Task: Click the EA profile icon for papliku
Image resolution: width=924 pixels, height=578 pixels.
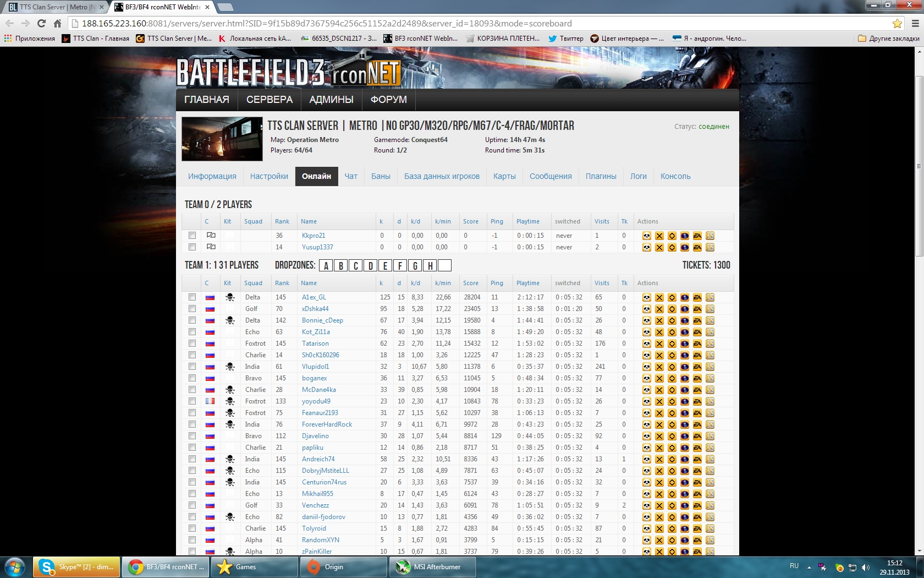Action: click(x=697, y=448)
